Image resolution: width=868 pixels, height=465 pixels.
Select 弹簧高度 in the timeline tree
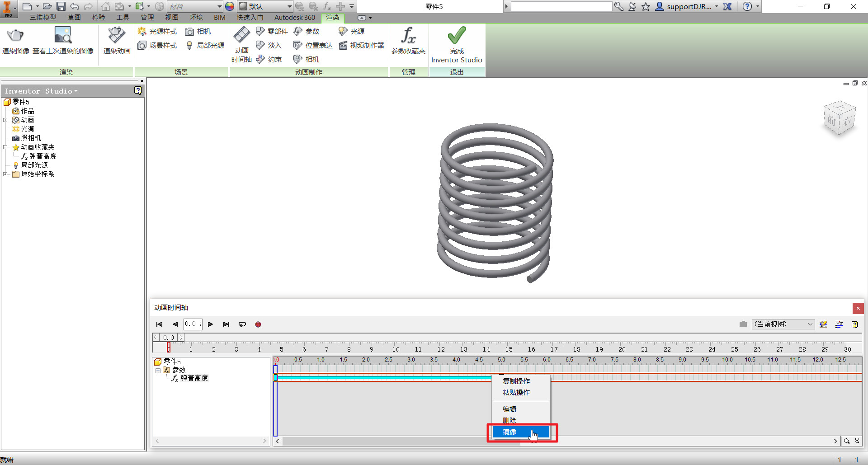[194, 378]
